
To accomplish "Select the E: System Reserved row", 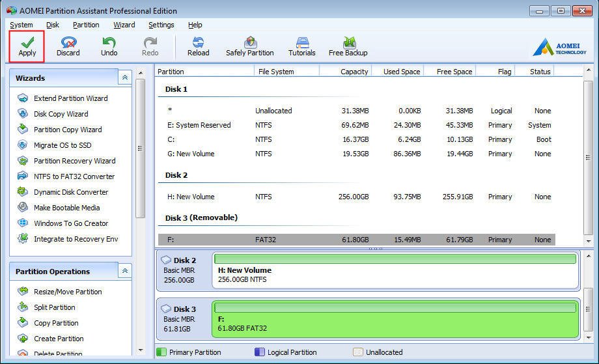I will tap(356, 125).
